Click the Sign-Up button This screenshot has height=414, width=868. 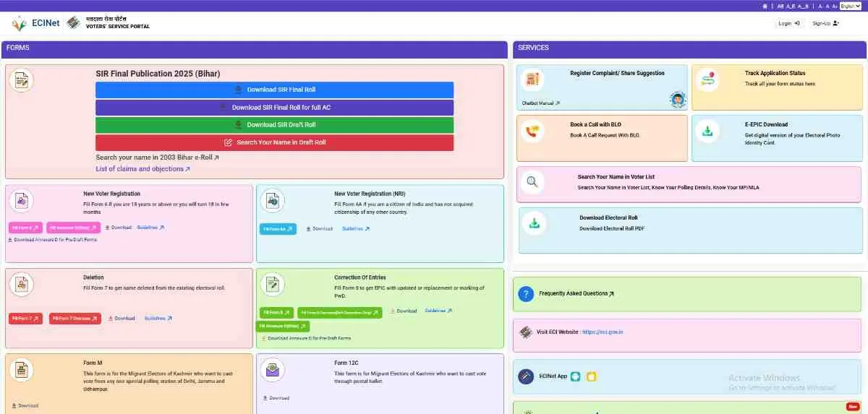pyautogui.click(x=825, y=23)
